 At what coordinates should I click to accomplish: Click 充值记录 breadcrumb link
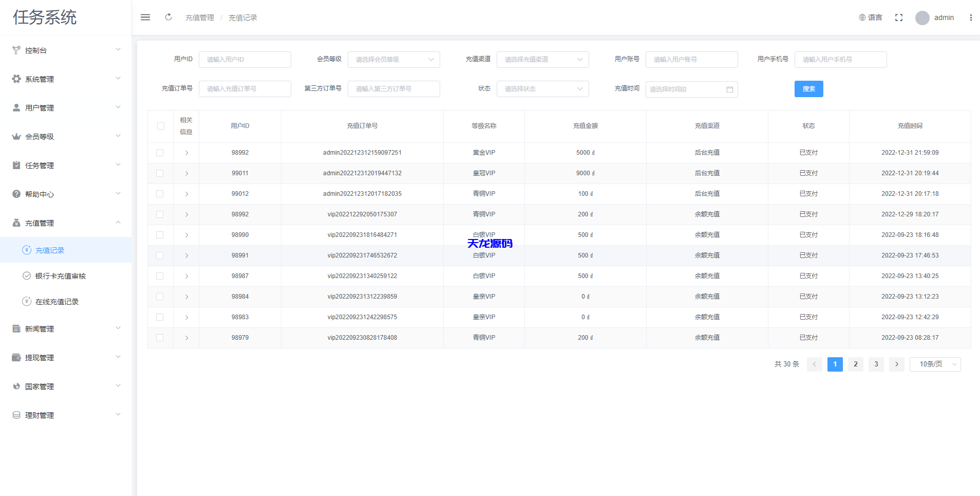pos(243,17)
